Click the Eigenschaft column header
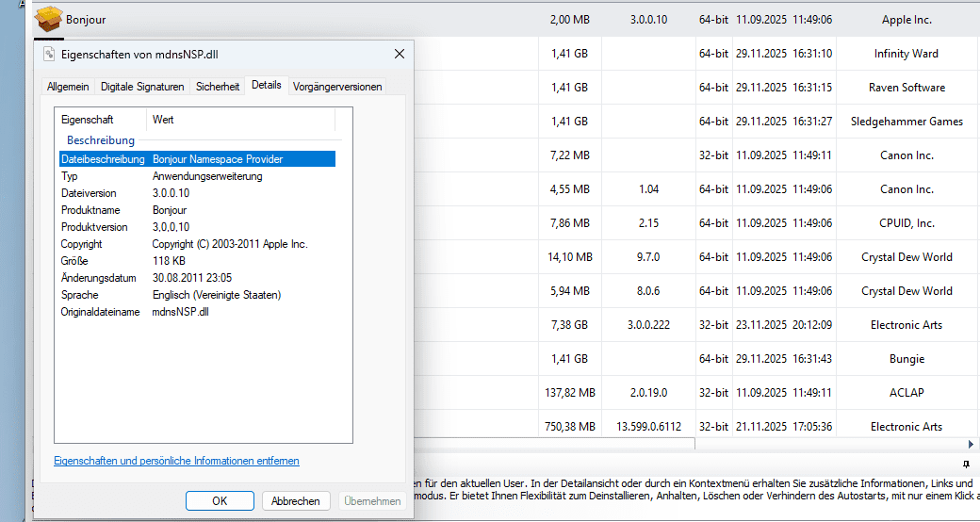 pos(103,120)
